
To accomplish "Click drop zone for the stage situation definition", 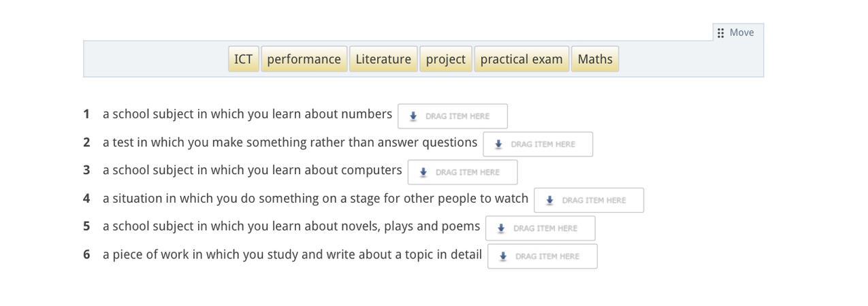I will coord(589,201).
